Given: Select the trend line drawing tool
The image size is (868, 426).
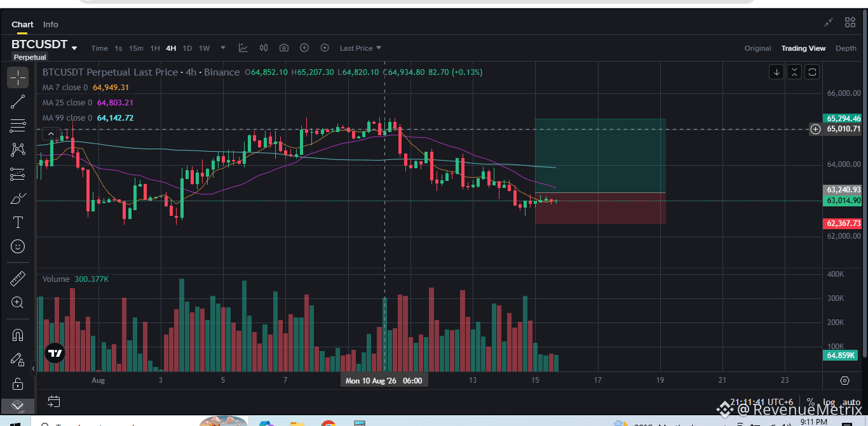Looking at the screenshot, I should 18,102.
